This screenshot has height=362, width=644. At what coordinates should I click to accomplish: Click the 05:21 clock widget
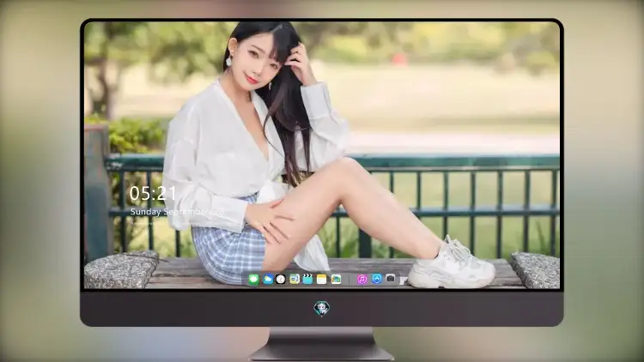pyautogui.click(x=152, y=193)
